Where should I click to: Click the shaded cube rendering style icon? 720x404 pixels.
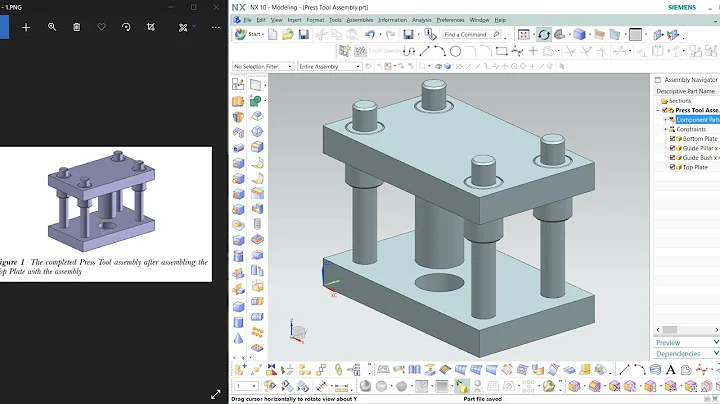[x=579, y=34]
